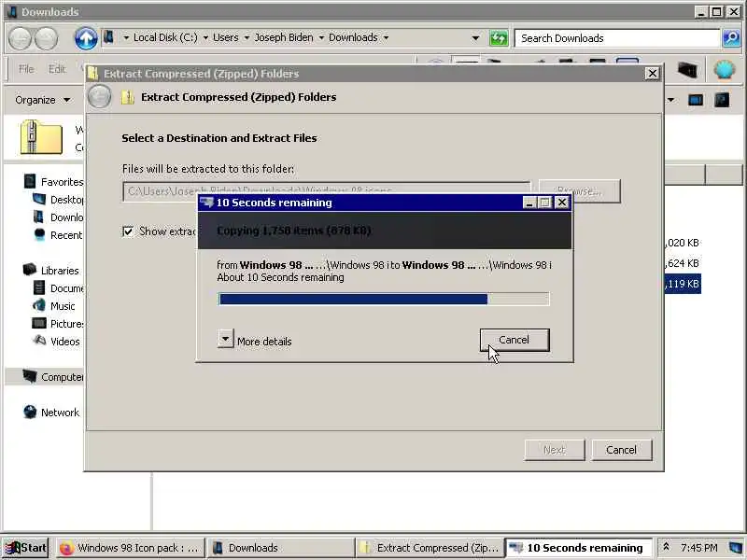This screenshot has height=560, width=747.
Task: Click the greyed Forward button in Downloads window
Action: [x=46, y=38]
